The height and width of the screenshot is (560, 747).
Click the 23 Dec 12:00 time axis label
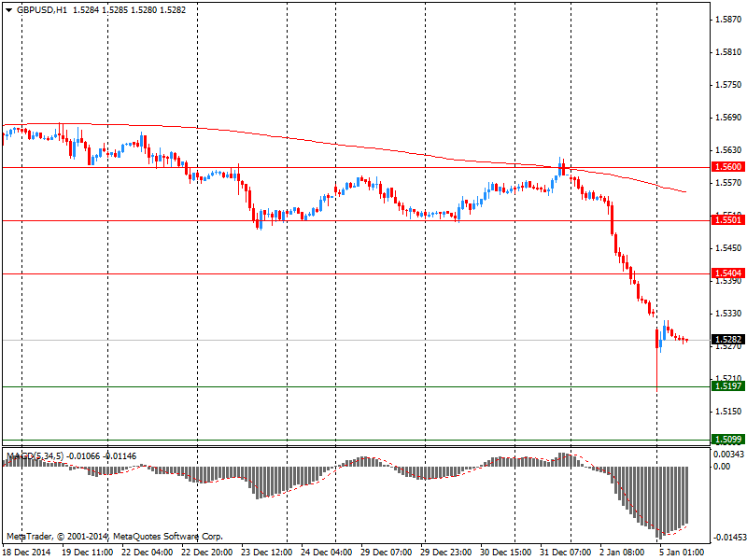pyautogui.click(x=266, y=552)
